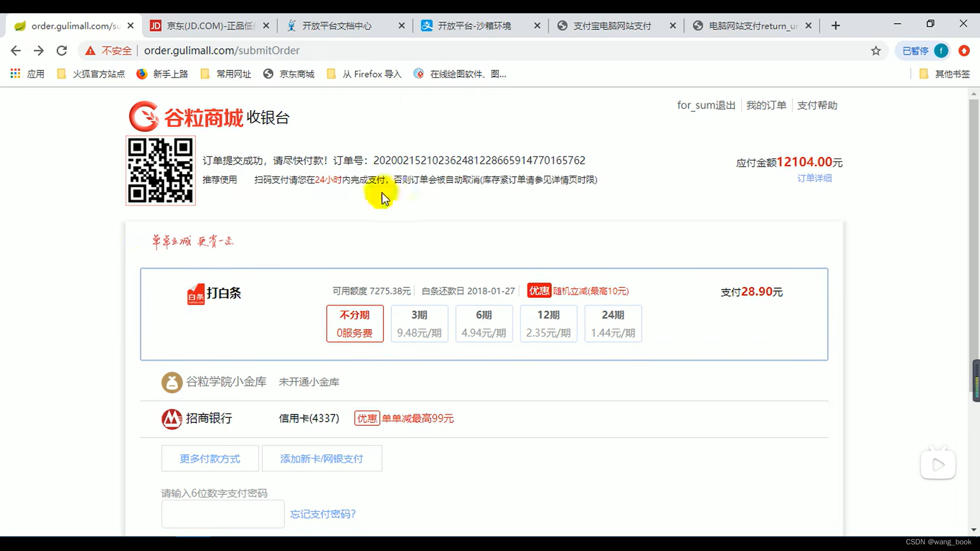
Task: Open 订单详细 link
Action: pos(815,178)
